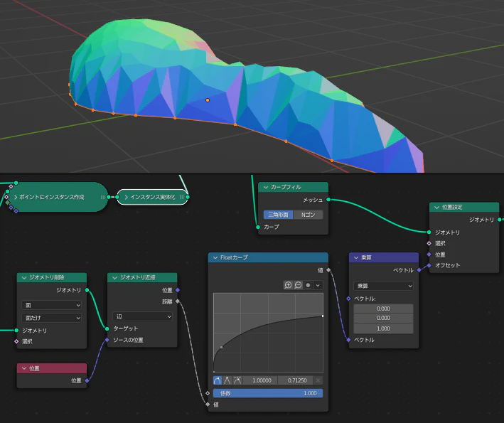Image resolution: width=504 pixels, height=423 pixels.
Task: Collapse the red 位置 input node
Action: click(x=24, y=368)
